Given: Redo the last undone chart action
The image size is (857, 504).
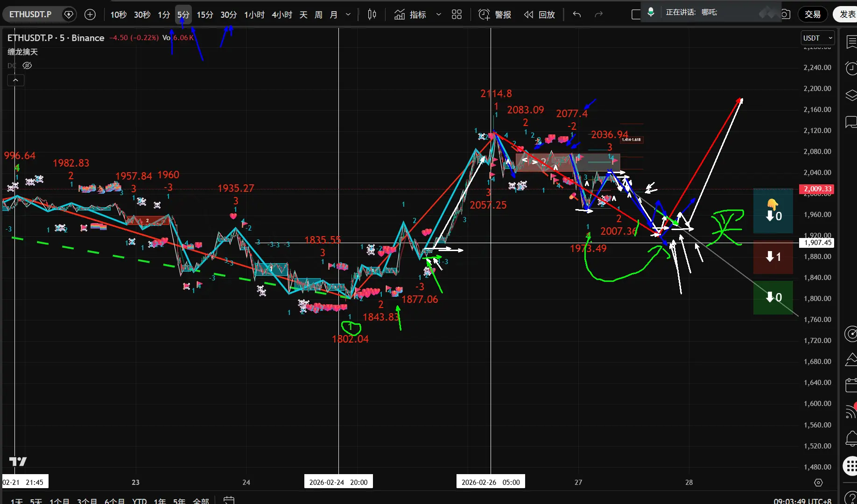Looking at the screenshot, I should 599,15.
